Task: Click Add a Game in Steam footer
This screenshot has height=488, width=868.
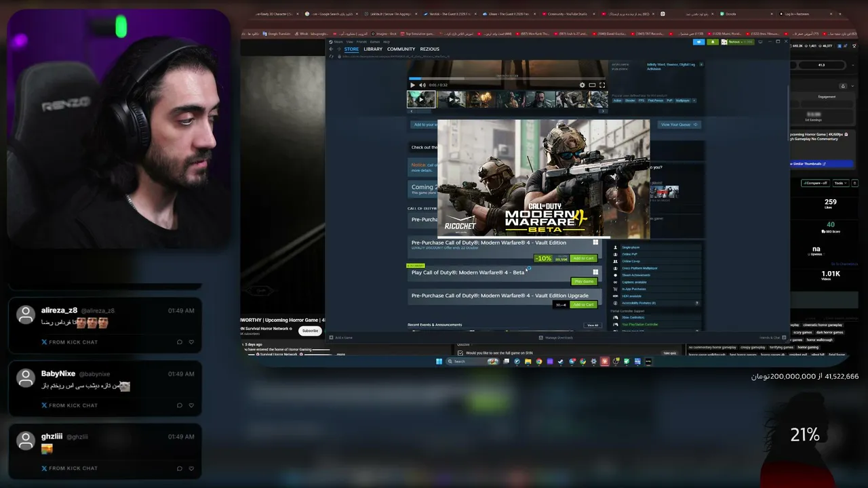Action: (x=342, y=338)
